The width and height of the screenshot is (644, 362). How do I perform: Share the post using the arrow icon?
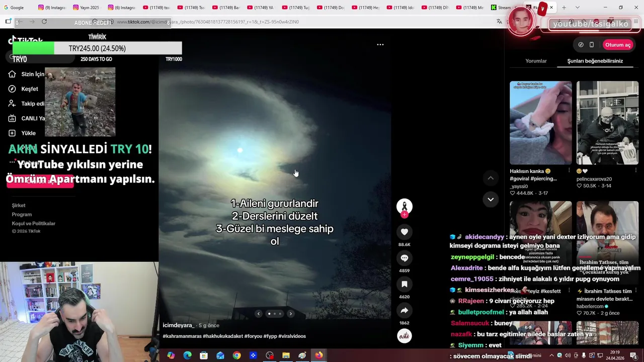tap(404, 310)
